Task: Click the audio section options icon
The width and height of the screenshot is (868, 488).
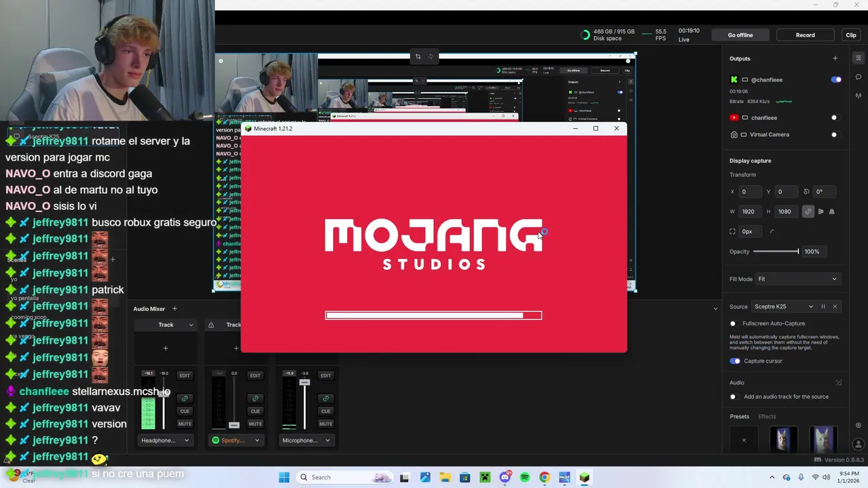Action: 839,383
